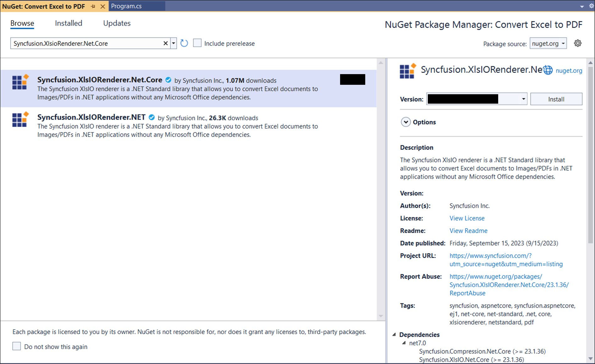Click the verified badge next to Syncfusion.XlsIORenderer.NET
This screenshot has height=364, width=595.
pyautogui.click(x=152, y=117)
